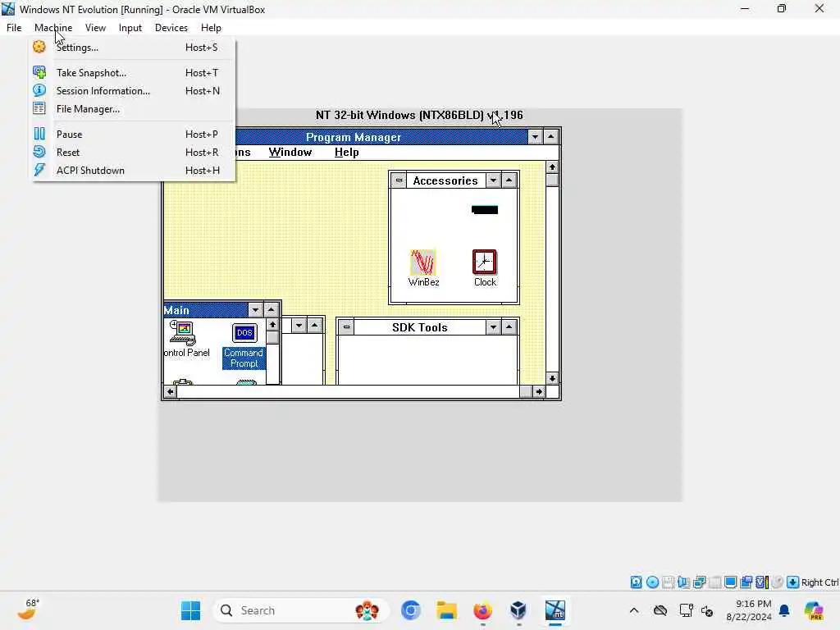This screenshot has width=840, height=630.
Task: Click the hard disk activity status icon
Action: pos(636,582)
